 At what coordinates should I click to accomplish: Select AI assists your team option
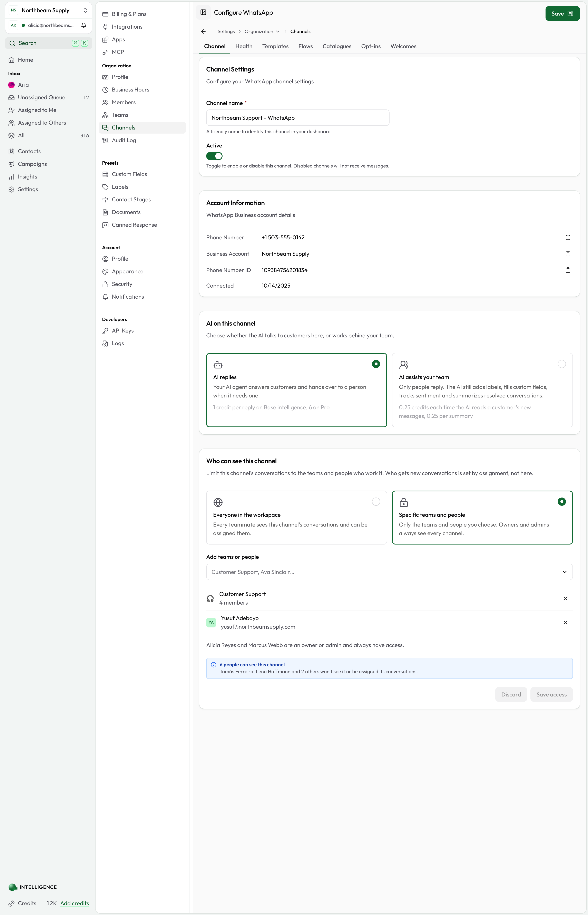tap(482, 390)
